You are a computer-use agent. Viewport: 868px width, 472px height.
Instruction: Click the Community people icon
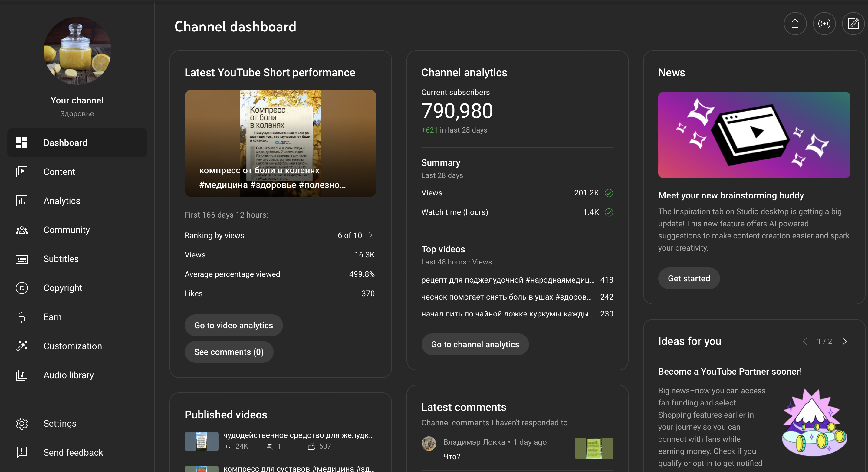click(x=22, y=230)
